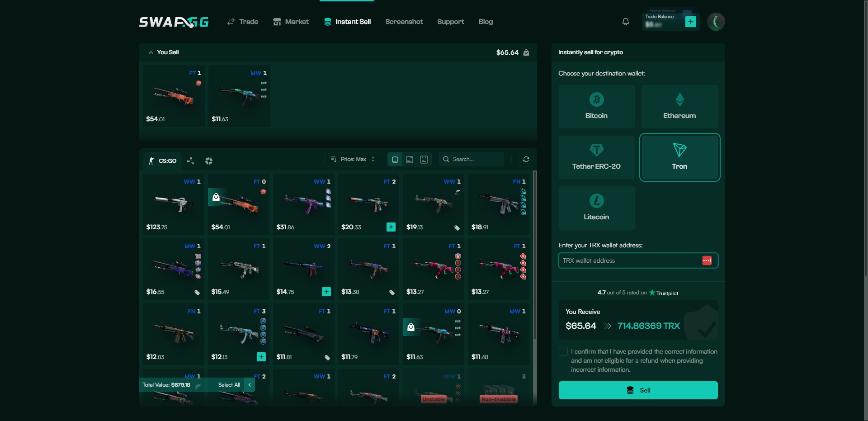The height and width of the screenshot is (421, 868).
Task: Click the plus icon on the $12.13 item
Action: pos(261,357)
